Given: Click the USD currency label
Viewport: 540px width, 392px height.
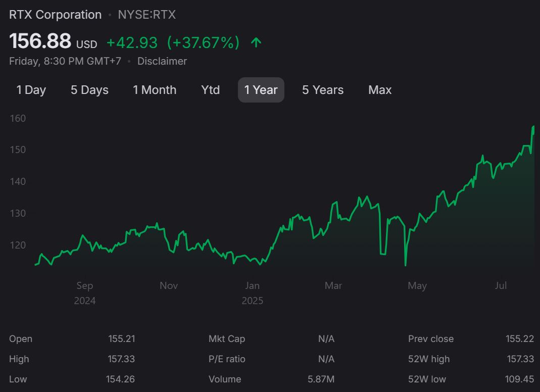Looking at the screenshot, I should pos(86,44).
